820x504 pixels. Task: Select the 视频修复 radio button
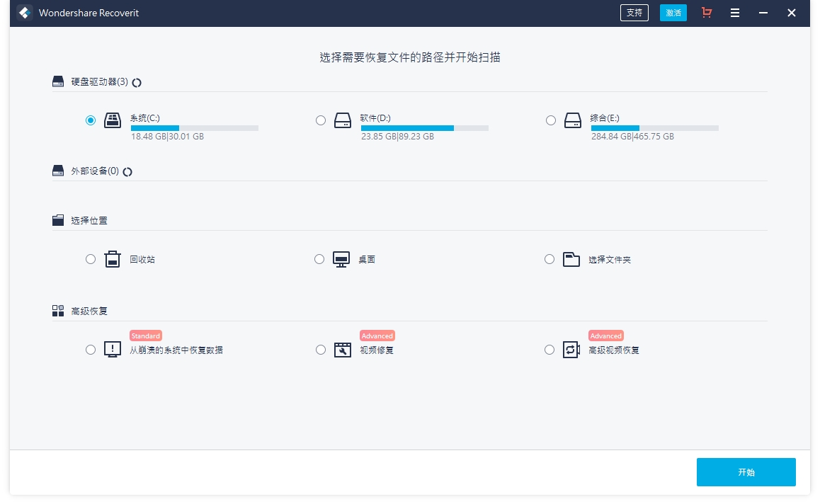tap(321, 349)
